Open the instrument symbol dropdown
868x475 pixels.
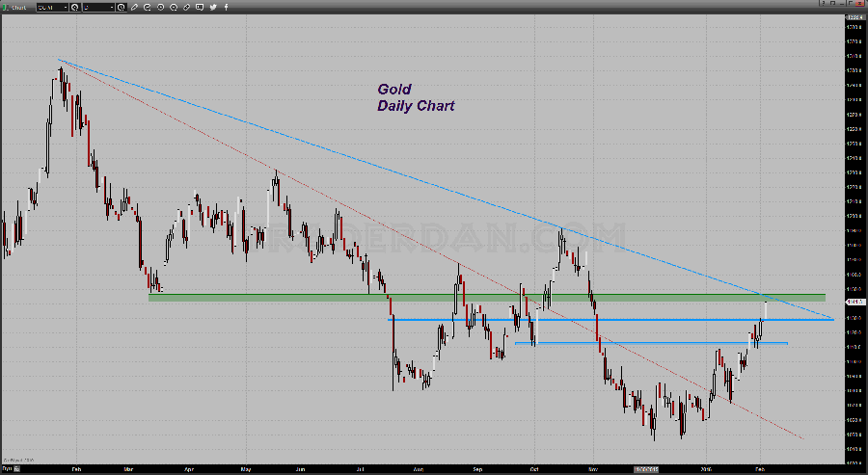pyautogui.click(x=66, y=7)
